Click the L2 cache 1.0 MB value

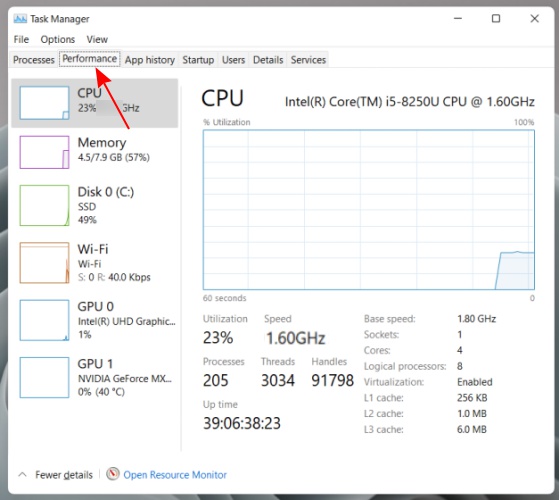point(472,413)
